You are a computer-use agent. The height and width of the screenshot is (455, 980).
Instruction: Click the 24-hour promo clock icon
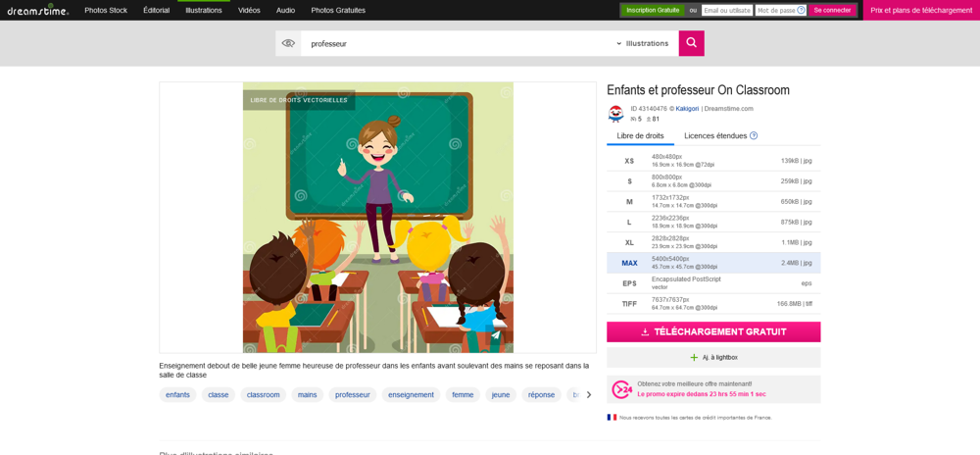621,389
